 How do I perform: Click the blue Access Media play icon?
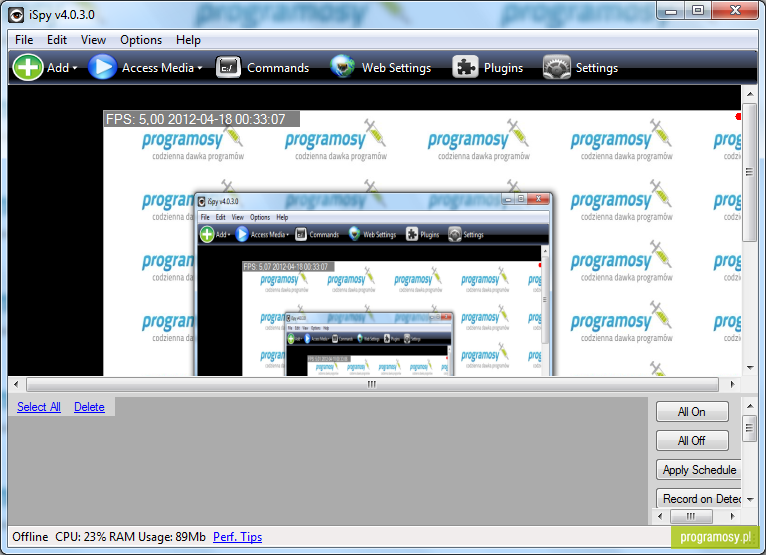click(102, 67)
